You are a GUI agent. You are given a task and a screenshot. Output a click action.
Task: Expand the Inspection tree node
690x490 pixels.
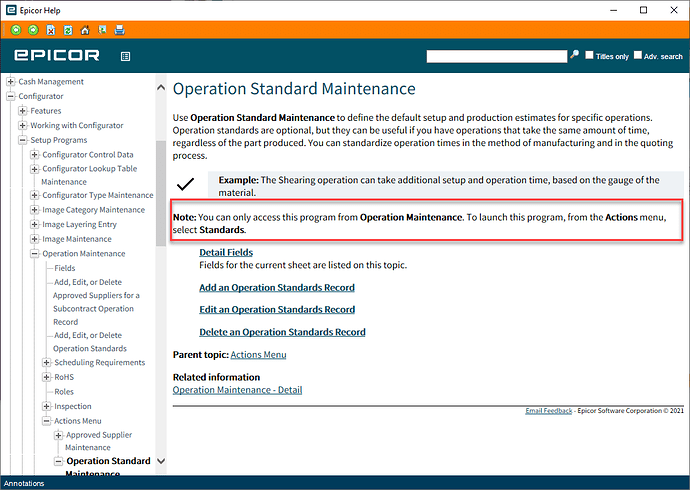pyautogui.click(x=46, y=406)
